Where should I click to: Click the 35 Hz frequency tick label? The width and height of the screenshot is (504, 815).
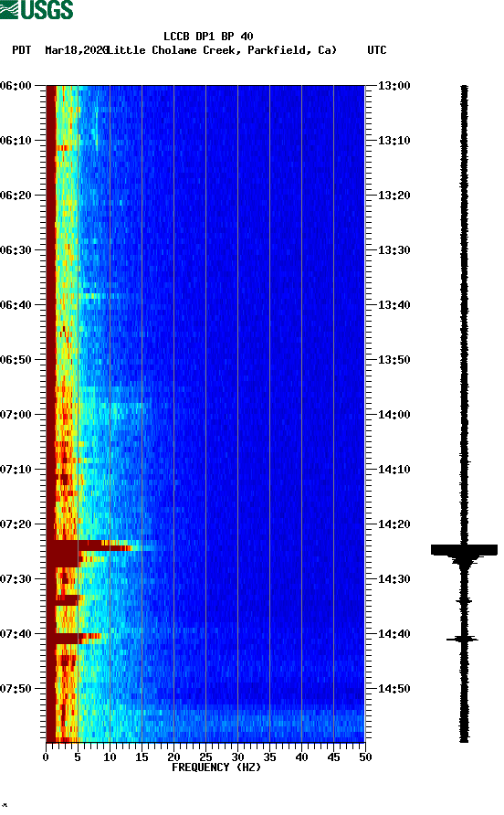click(269, 757)
